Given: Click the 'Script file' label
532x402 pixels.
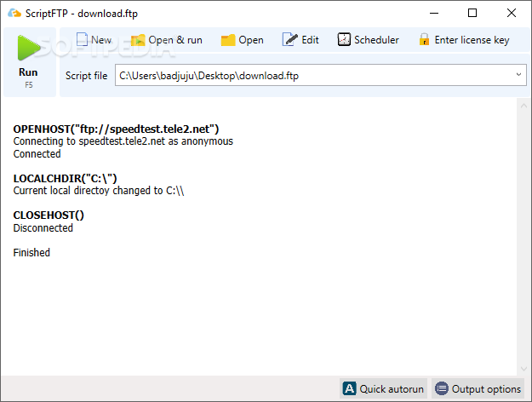Looking at the screenshot, I should (x=87, y=75).
